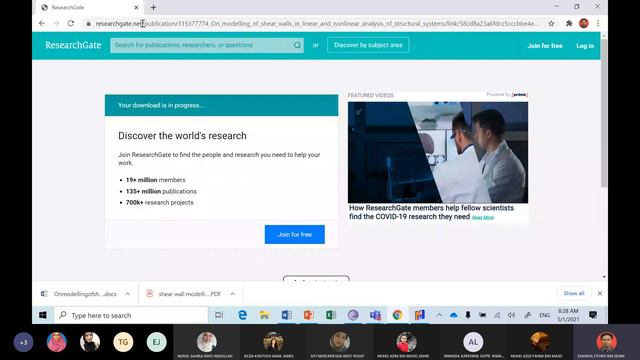Image resolution: width=640 pixels, height=360 pixels.
Task: Click the search magnifier icon
Action: [x=298, y=45]
